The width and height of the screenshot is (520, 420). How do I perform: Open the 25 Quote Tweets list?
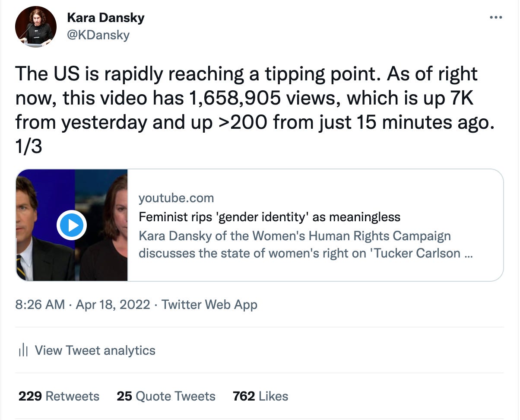166,396
